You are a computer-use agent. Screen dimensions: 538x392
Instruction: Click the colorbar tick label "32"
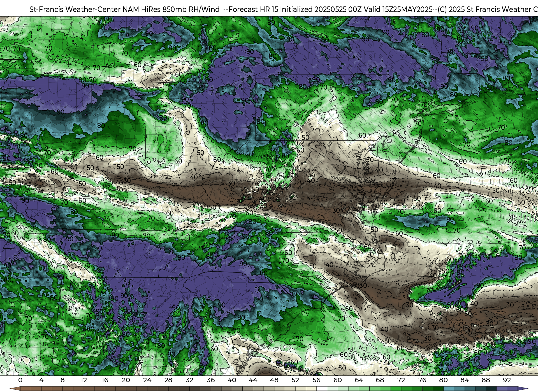pos(189,380)
